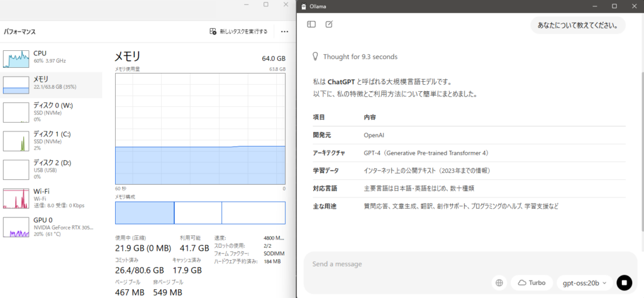Click the 467 MB paged pool value

[130, 292]
